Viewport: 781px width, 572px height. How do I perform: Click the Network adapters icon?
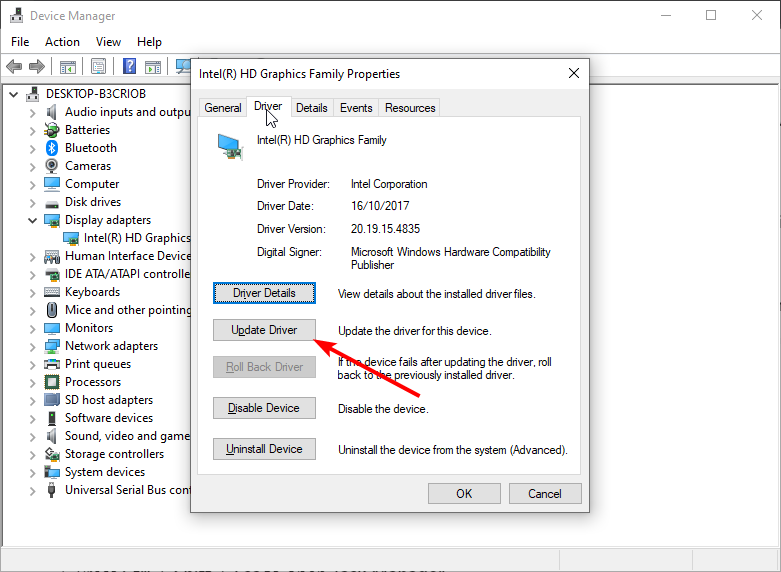tap(52, 346)
